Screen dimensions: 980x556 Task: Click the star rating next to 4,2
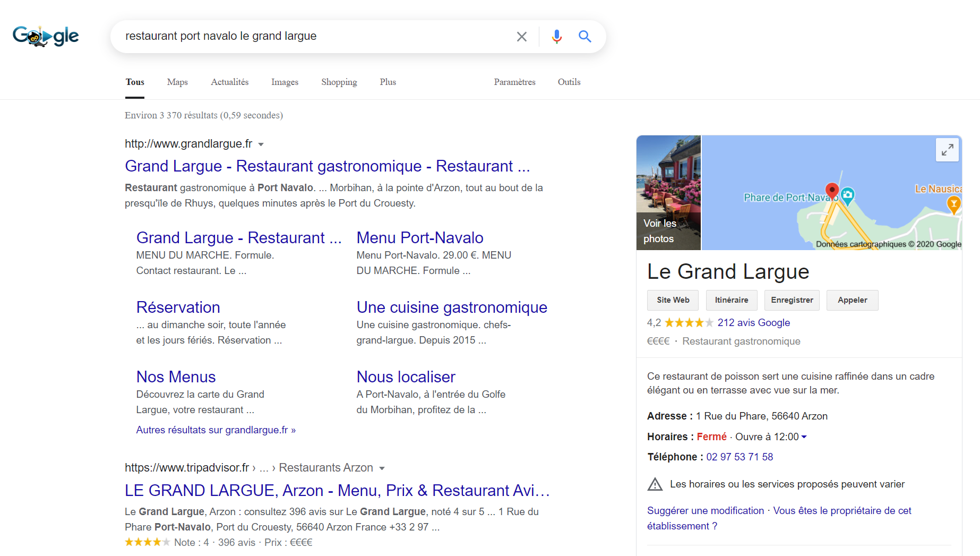pyautogui.click(x=689, y=322)
